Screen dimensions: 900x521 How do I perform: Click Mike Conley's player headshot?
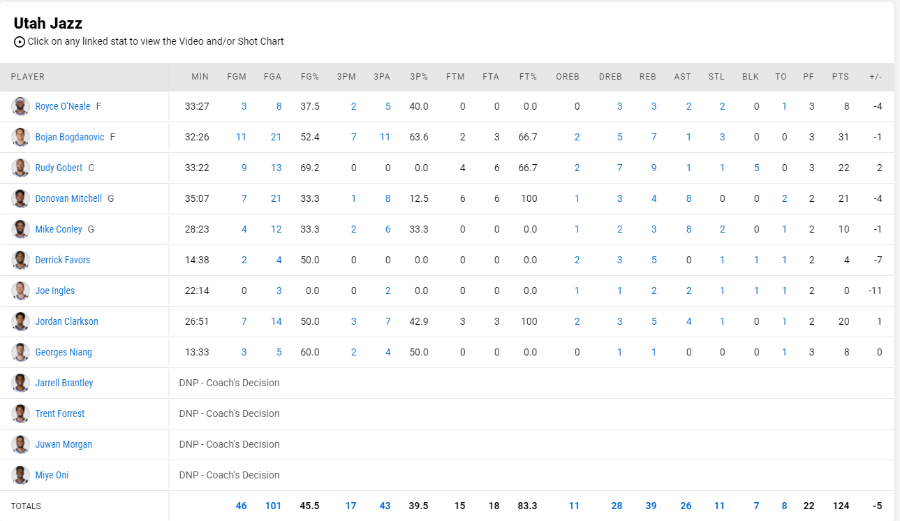pyautogui.click(x=20, y=230)
